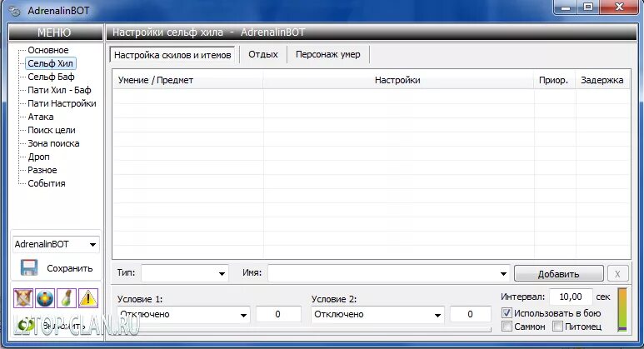Click the Условие 1 value field
This screenshot has height=349, width=644.
(278, 315)
